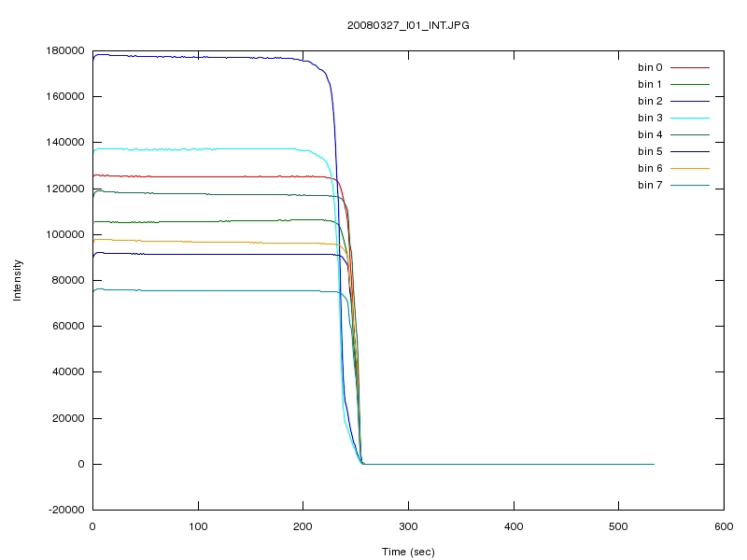
Task: Click the cyan line sample for bin 3
Action: [690, 118]
